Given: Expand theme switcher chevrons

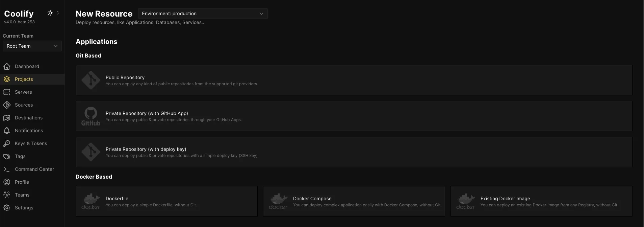Looking at the screenshot, I should tap(58, 13).
